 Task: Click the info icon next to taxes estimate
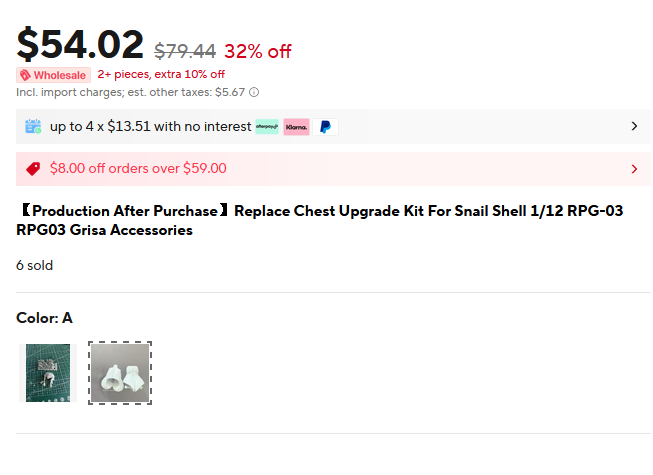254,92
